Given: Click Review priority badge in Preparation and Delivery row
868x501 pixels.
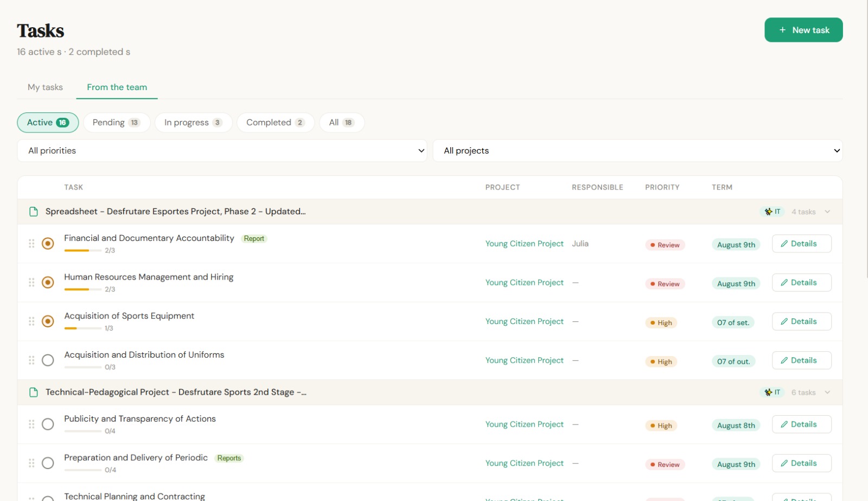Looking at the screenshot, I should (665, 465).
